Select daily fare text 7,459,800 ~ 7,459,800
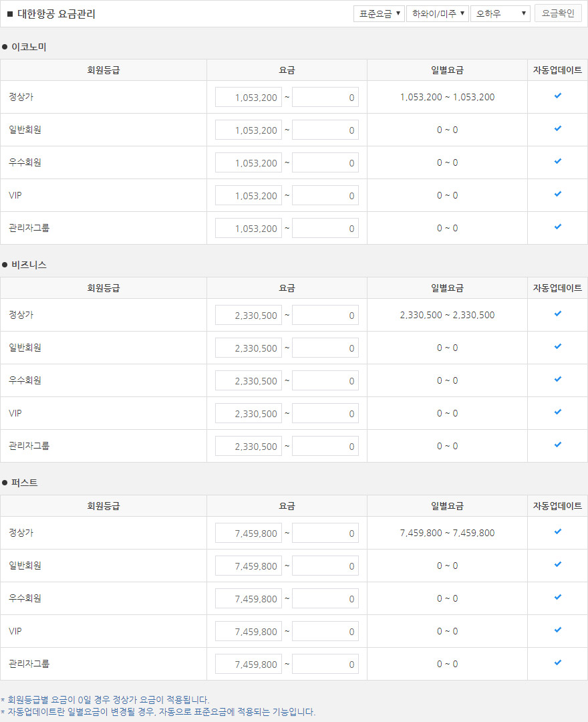 [447, 533]
